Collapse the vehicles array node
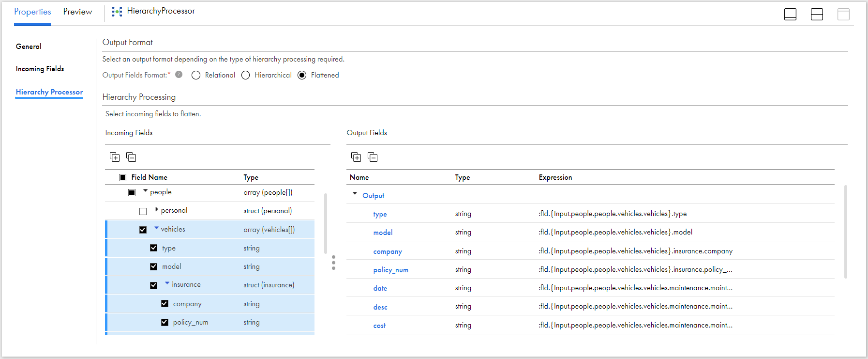This screenshot has width=868, height=359. click(156, 228)
